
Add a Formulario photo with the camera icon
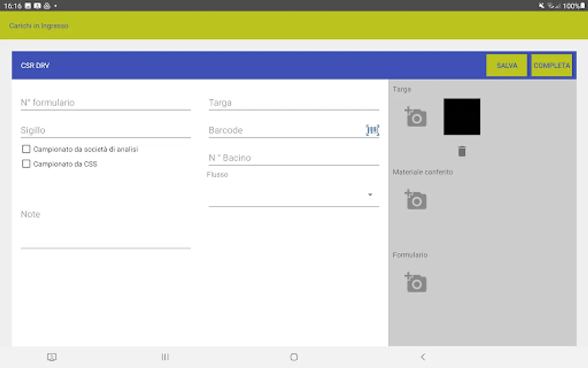416,283
